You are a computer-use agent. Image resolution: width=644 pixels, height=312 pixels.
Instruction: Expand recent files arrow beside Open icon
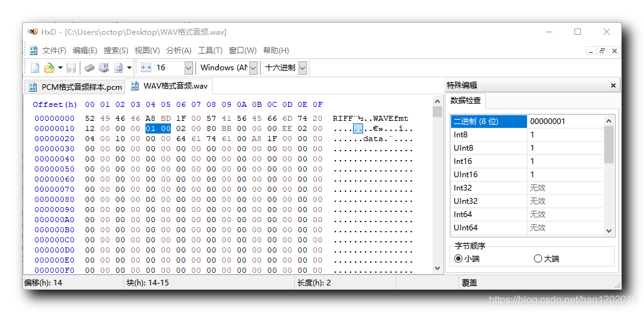60,68
